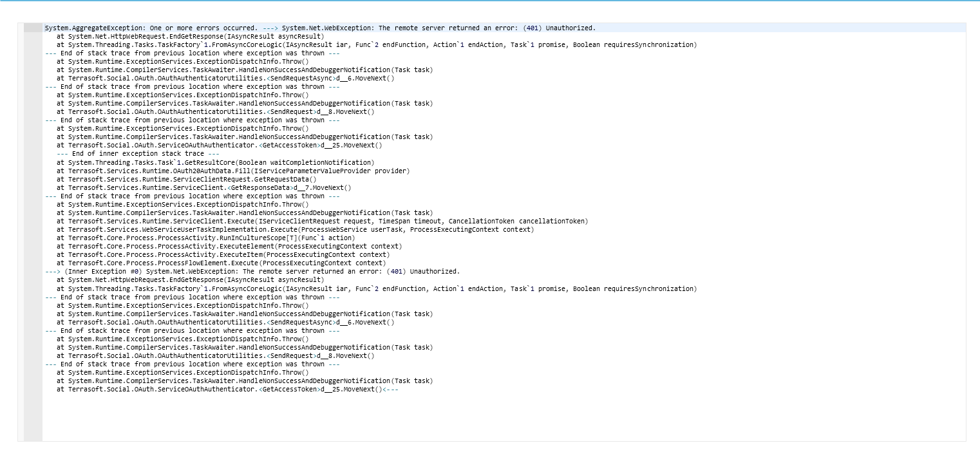Image resolution: width=980 pixels, height=461 pixels.
Task: Select the '(Inner Exception #0)' WebException line
Action: pos(252,272)
